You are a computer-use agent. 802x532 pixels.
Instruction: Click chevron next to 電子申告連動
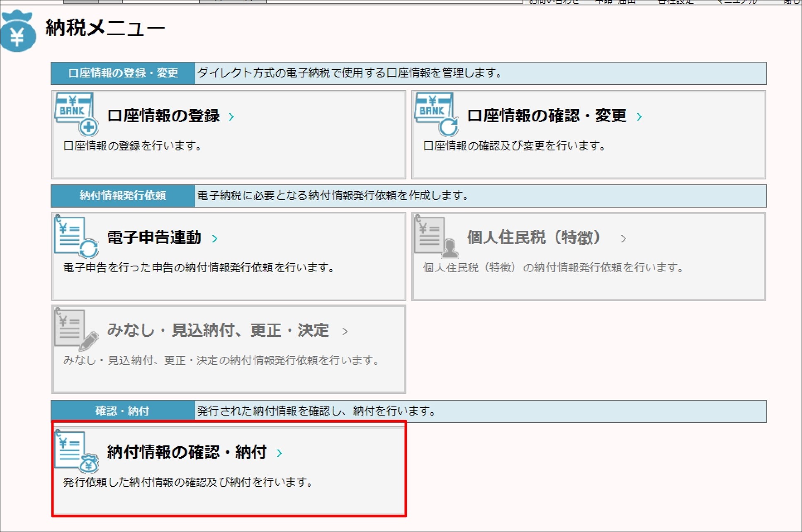(x=215, y=239)
